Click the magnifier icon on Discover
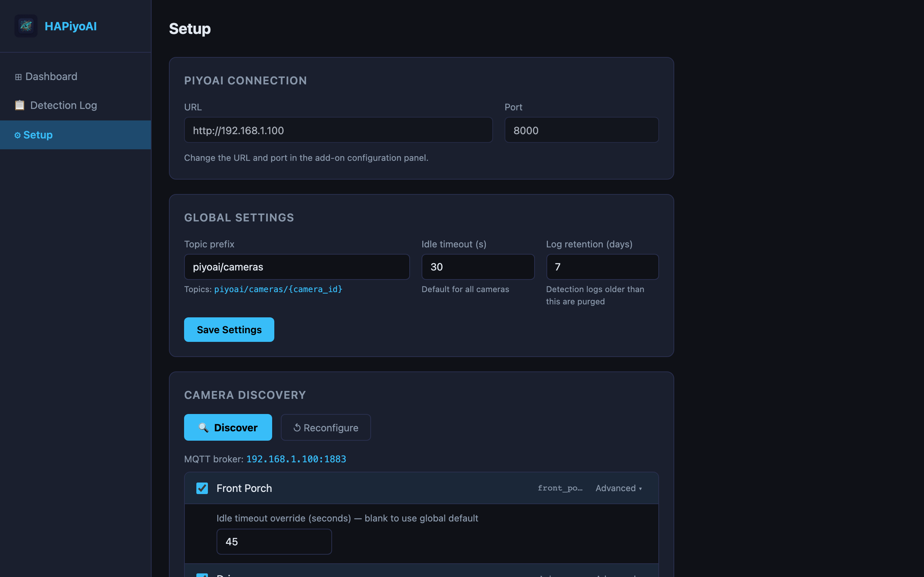The image size is (924, 577). (204, 428)
